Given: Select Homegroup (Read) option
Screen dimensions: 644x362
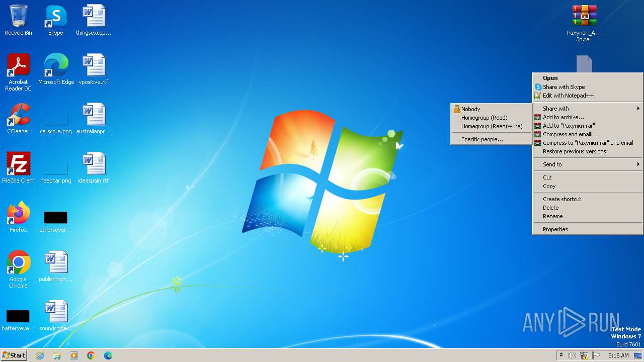Looking at the screenshot, I should click(x=492, y=118).
